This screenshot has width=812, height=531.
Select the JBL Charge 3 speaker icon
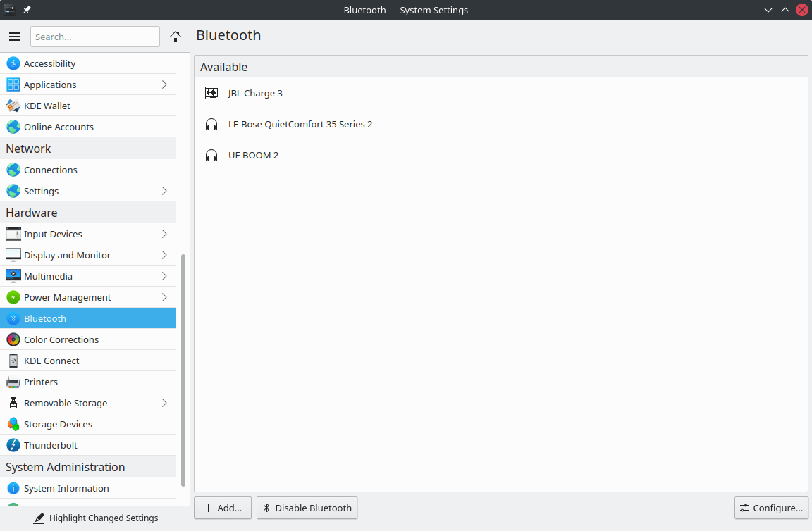211,93
